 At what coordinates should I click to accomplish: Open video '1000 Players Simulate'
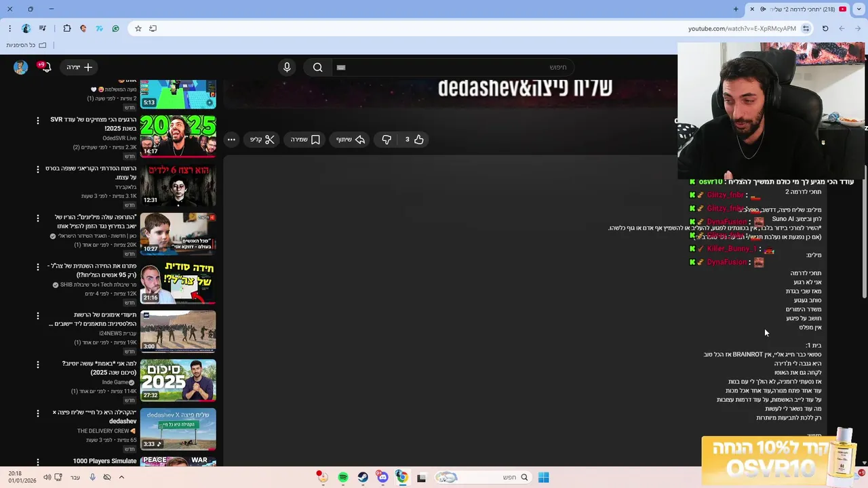click(104, 461)
